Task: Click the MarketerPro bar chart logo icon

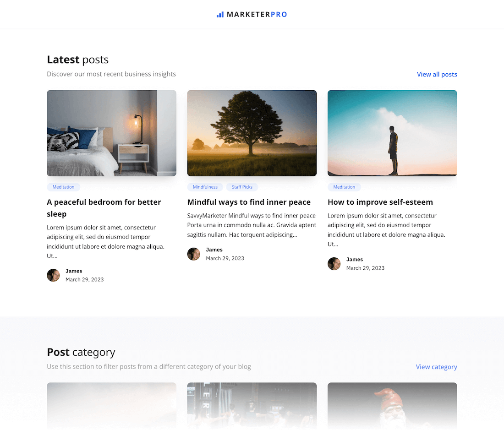Action: [220, 15]
